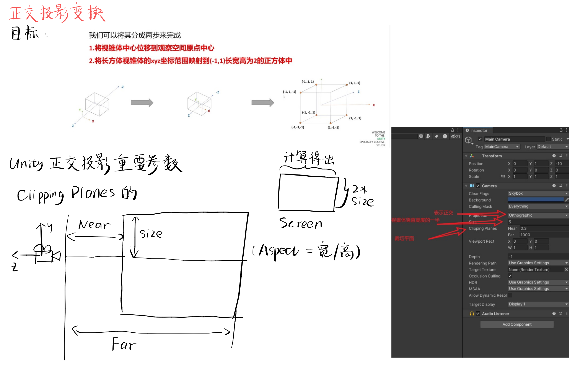Click the search-by-label tag icon
Image resolution: width=588 pixels, height=368 pixels.
point(437,136)
